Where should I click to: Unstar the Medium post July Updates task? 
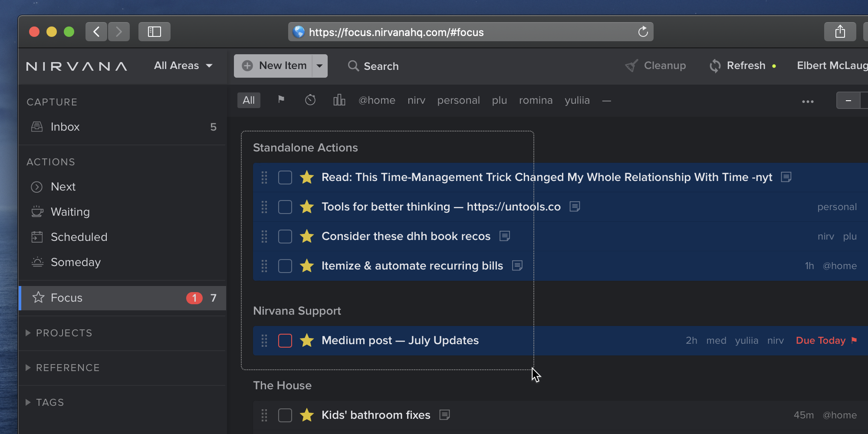pos(307,341)
